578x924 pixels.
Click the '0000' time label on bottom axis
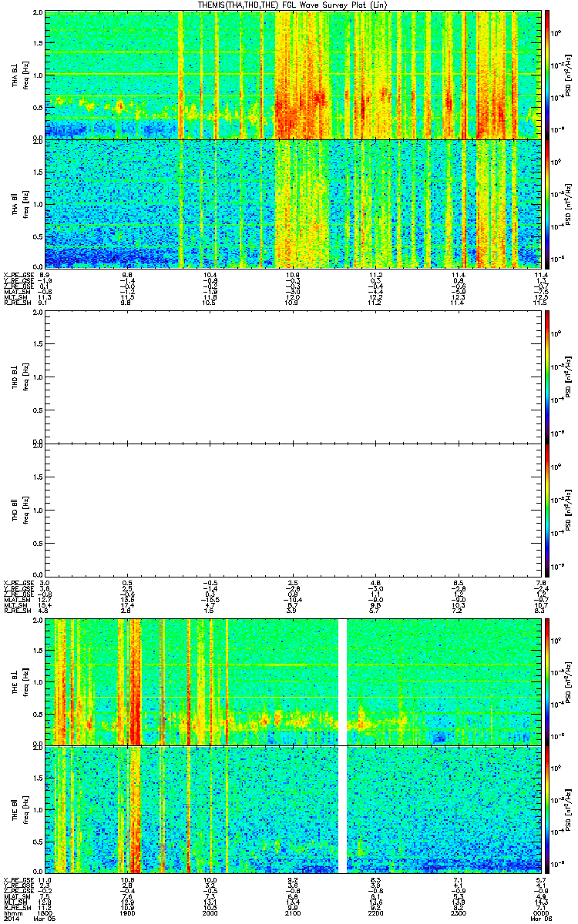539,913
